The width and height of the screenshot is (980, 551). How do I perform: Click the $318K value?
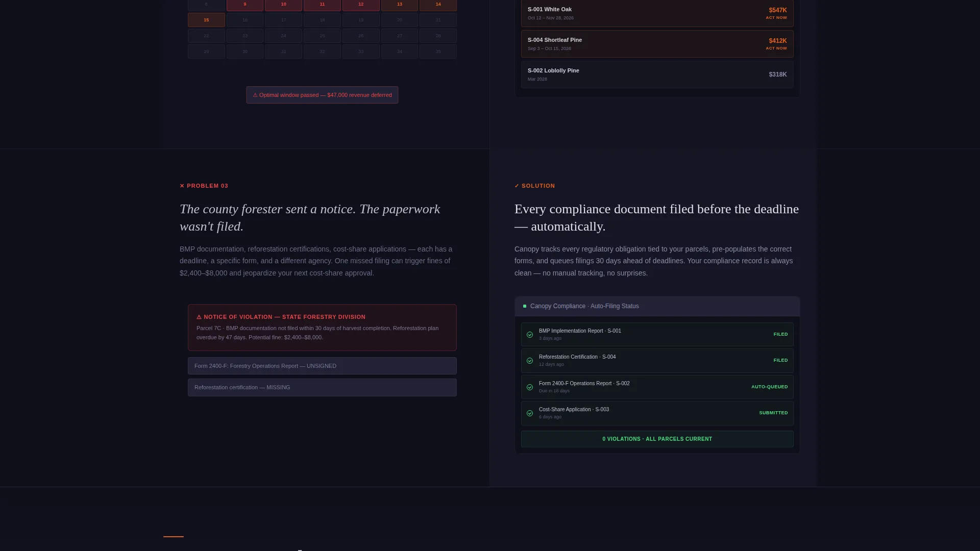click(778, 74)
